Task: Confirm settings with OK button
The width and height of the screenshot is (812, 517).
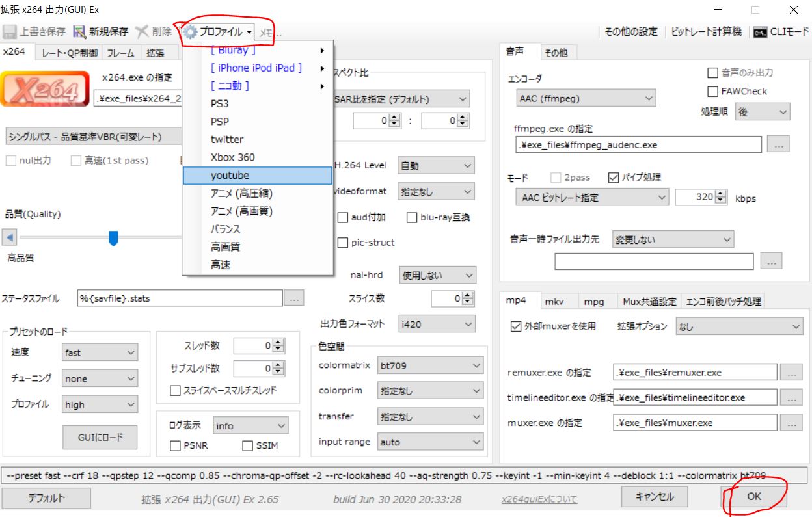Action: pyautogui.click(x=753, y=496)
